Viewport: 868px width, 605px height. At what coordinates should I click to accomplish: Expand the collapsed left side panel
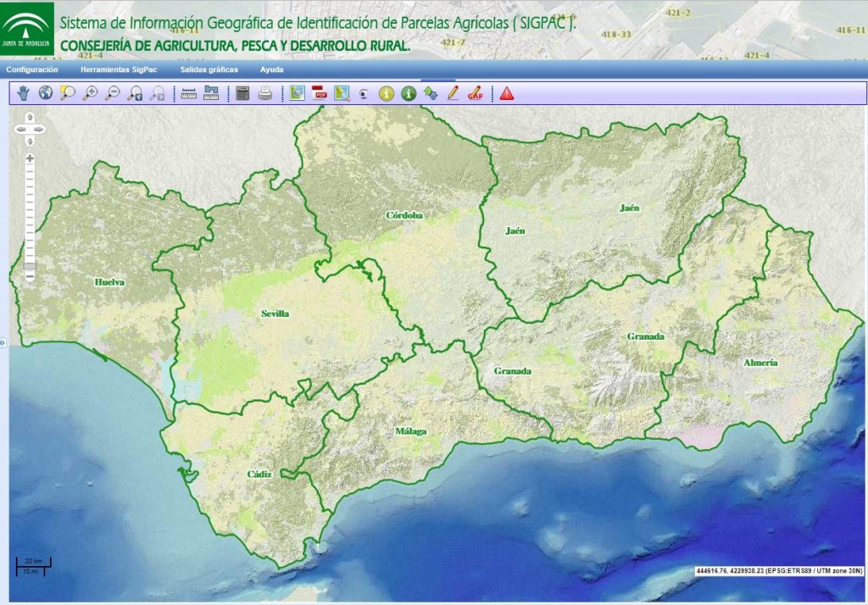click(x=3, y=342)
